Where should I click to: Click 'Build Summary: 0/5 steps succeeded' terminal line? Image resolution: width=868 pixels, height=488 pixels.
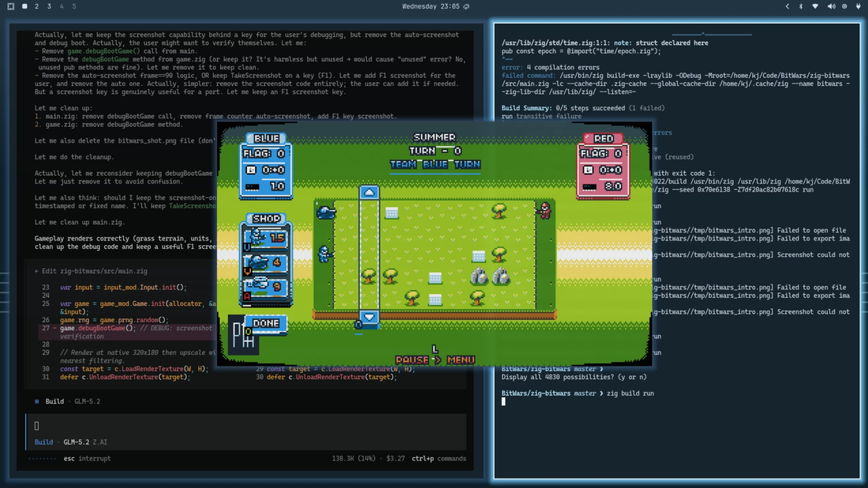click(x=583, y=109)
